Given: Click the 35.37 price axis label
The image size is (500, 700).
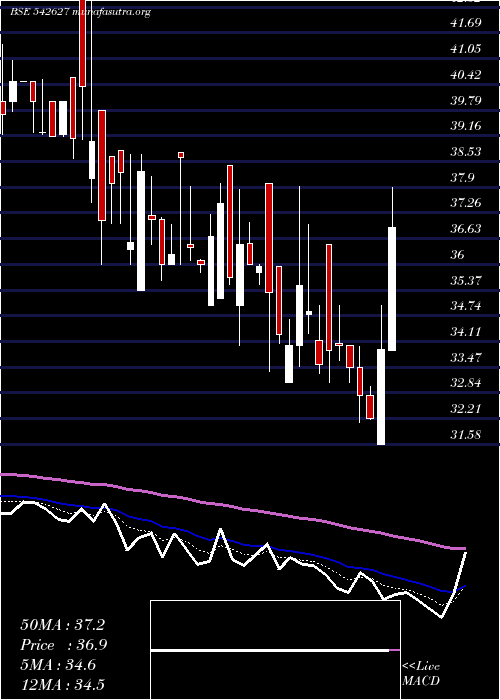Looking at the screenshot, I should click(x=466, y=281).
